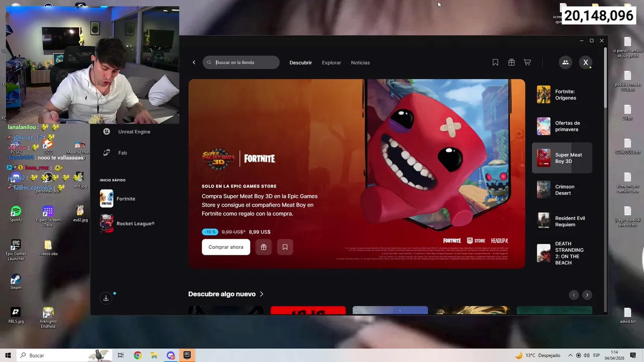Open the downloads icon in sidebar
This screenshot has height=362, width=644.
pos(106,298)
